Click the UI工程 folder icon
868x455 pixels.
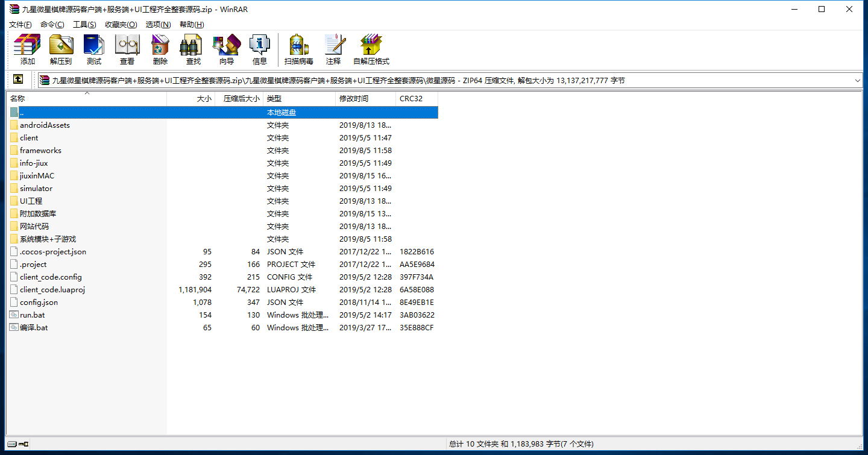14,201
